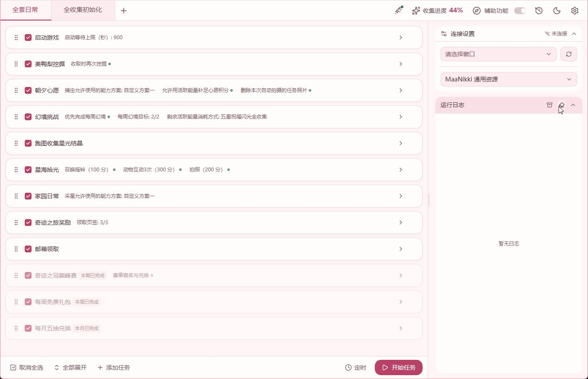Click the 本期已完成 tag
Screen dimensions: 588x379
tap(93, 275)
